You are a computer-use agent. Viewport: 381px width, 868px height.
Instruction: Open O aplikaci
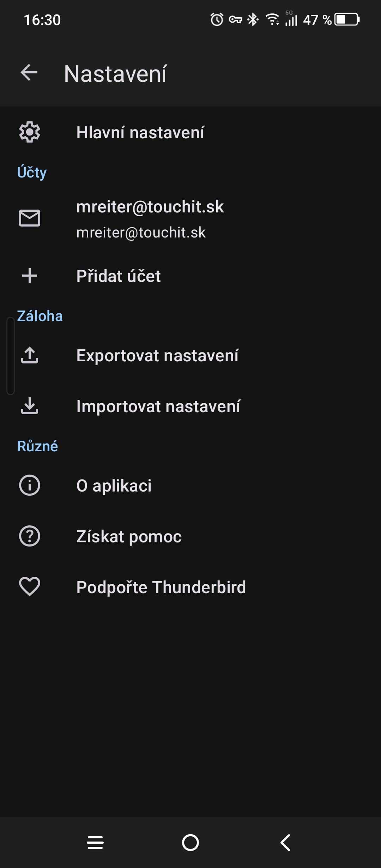coord(114,486)
